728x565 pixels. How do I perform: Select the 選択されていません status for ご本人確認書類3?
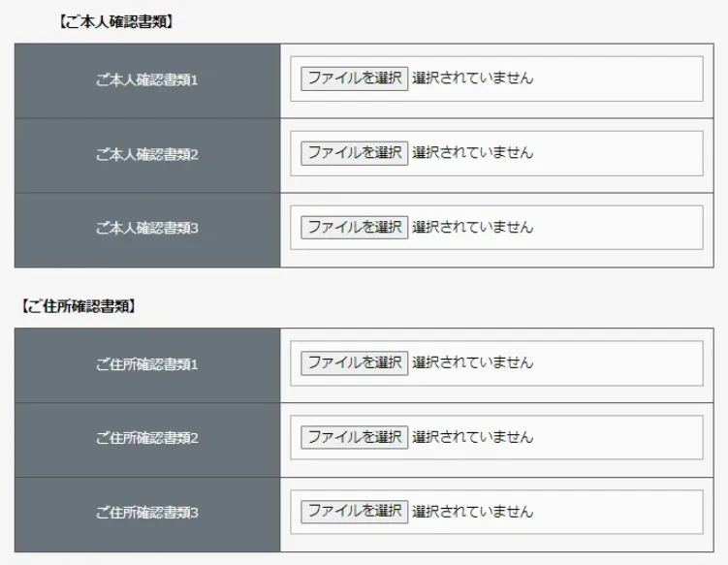(x=472, y=228)
